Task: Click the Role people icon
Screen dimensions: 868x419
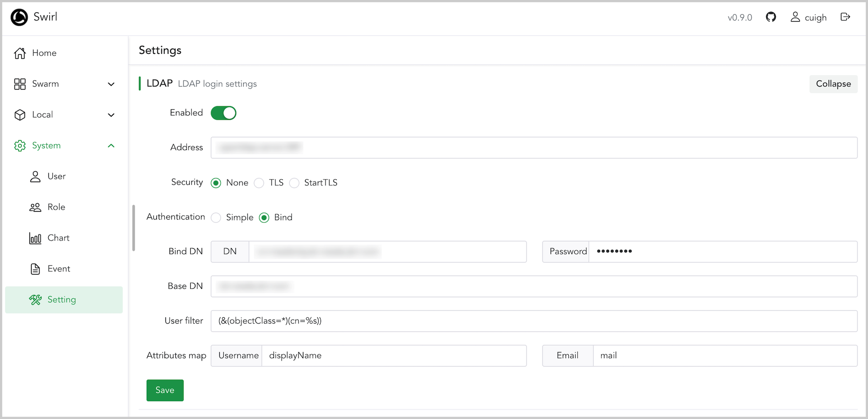Action: (x=35, y=207)
